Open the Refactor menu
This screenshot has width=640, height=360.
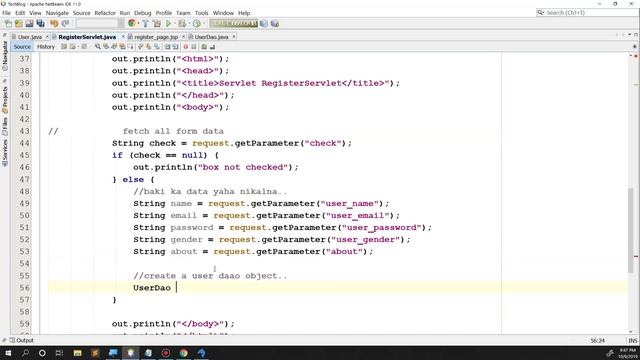click(x=105, y=13)
